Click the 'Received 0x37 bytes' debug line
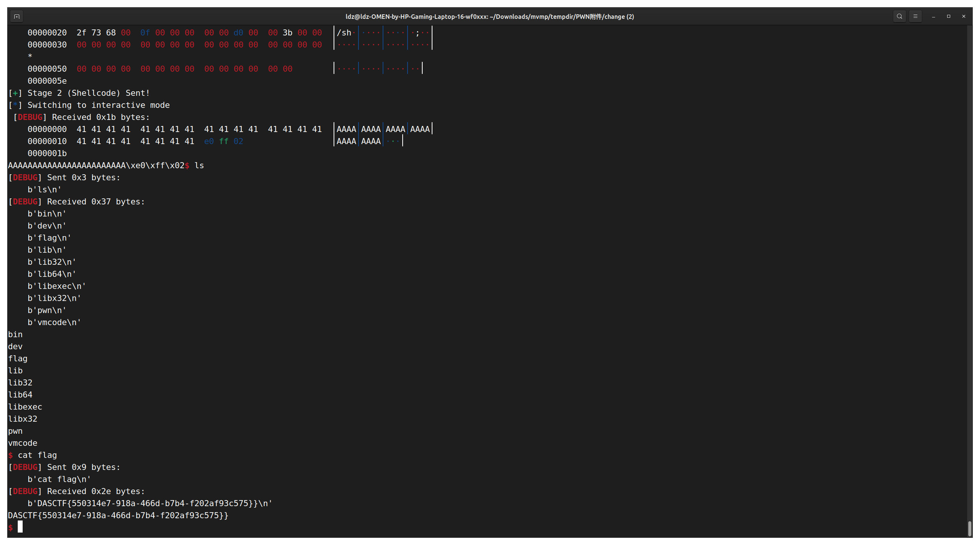 [95, 201]
